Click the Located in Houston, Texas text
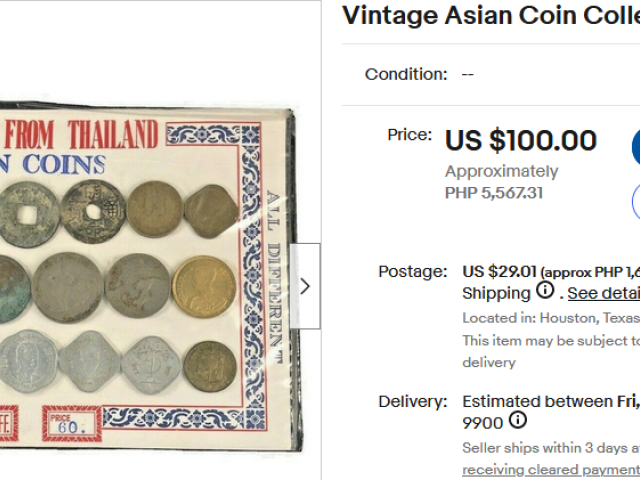 coord(550,318)
